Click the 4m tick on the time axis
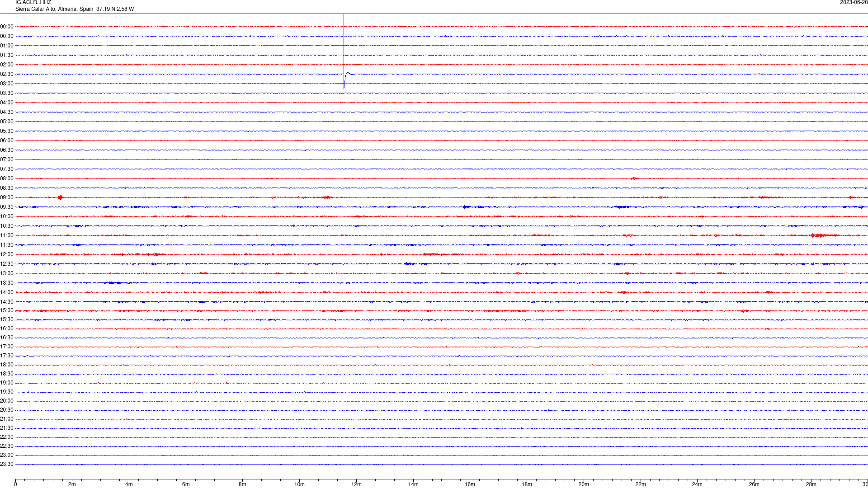Screen dimensions: 868x488 (129, 484)
